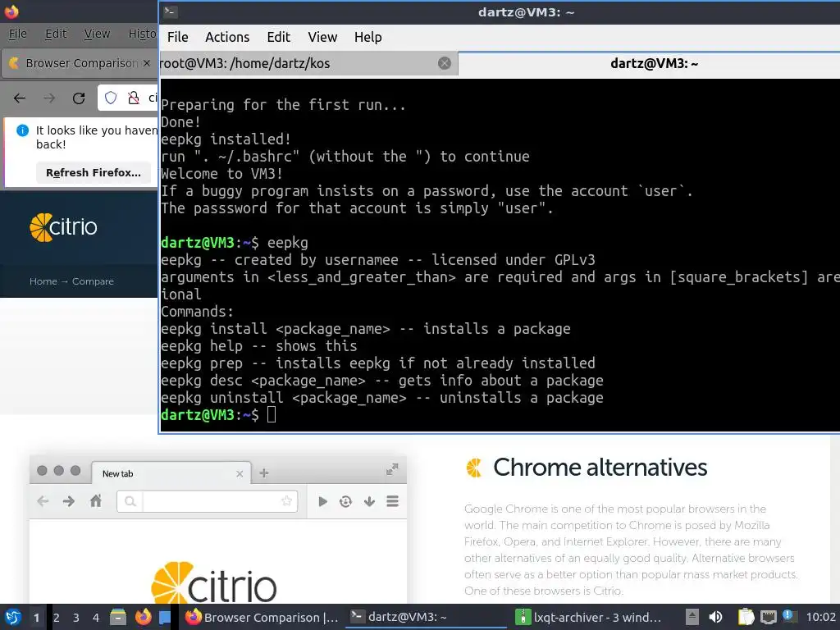Launch Firefox from taskbar quicklaunch icon

point(143,617)
